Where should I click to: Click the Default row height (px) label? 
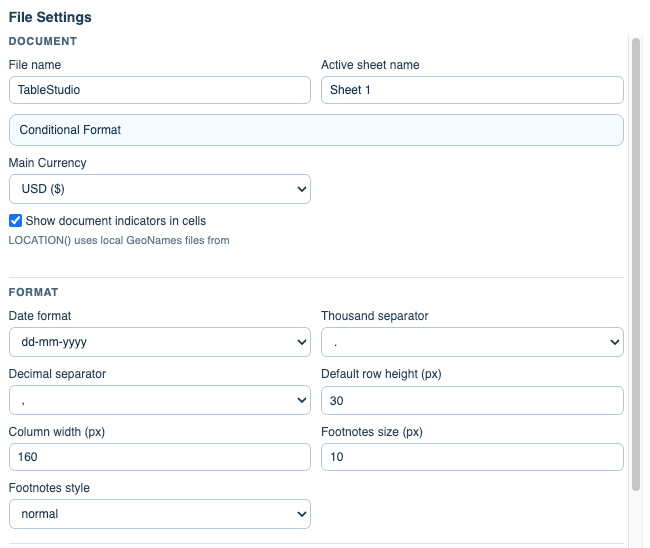pyautogui.click(x=381, y=374)
